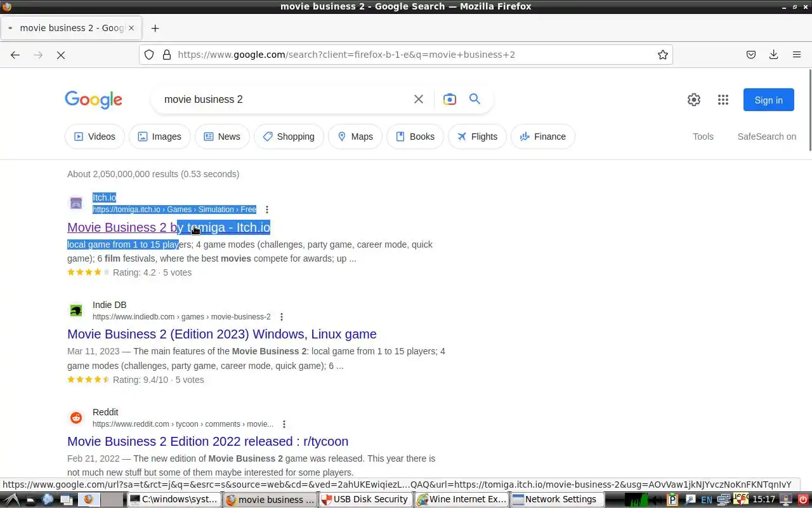Click the result count text
The height and width of the screenshot is (508, 812).
[x=153, y=174]
